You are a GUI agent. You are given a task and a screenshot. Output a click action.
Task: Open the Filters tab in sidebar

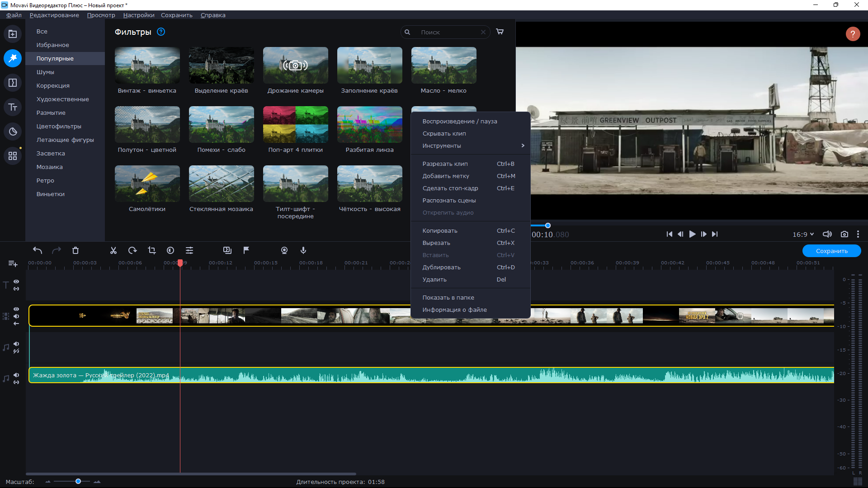point(13,58)
